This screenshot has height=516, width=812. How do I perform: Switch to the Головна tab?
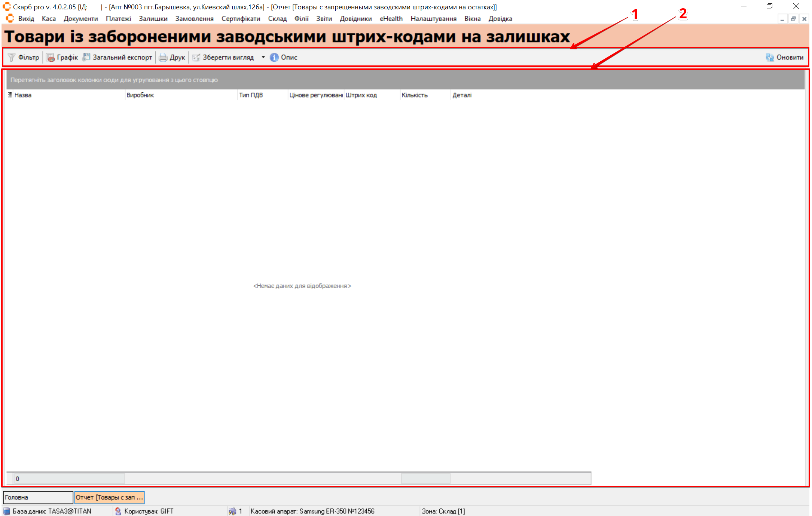coord(38,497)
